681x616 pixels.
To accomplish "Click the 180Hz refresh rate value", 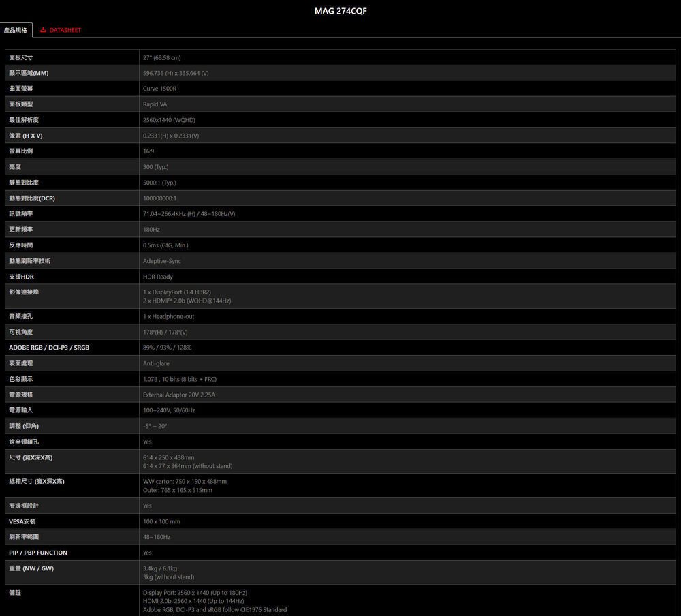I will [151, 230].
